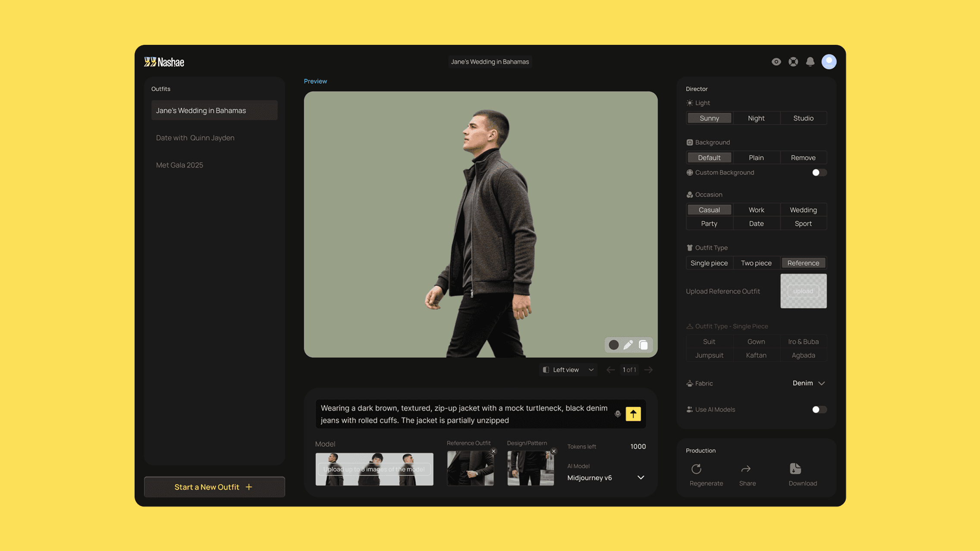The height and width of the screenshot is (551, 980).
Task: Click the Download icon in Production
Action: 795,469
